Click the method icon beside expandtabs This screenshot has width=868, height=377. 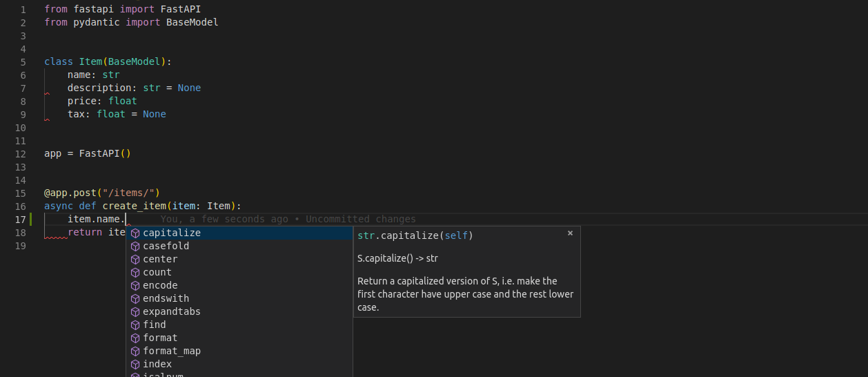click(x=135, y=312)
